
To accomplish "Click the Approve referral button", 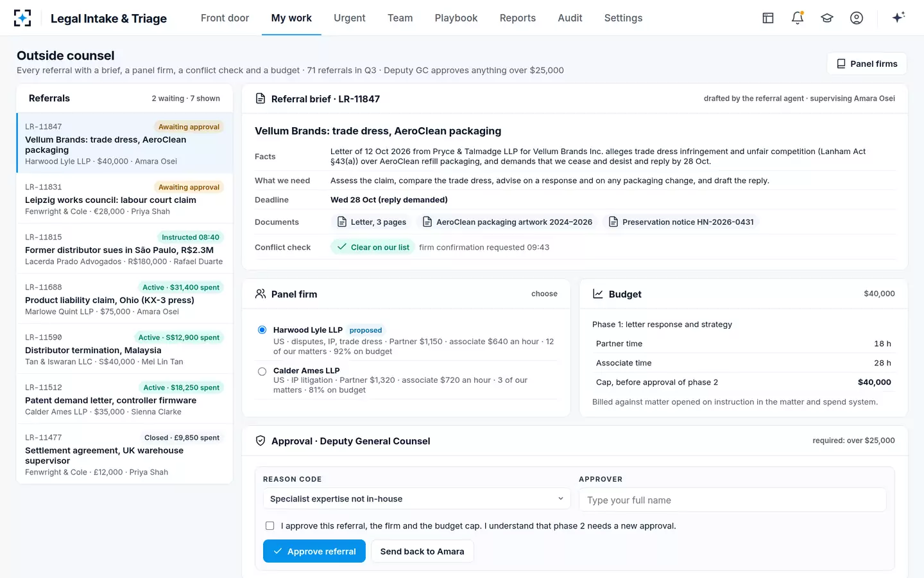I will (314, 552).
